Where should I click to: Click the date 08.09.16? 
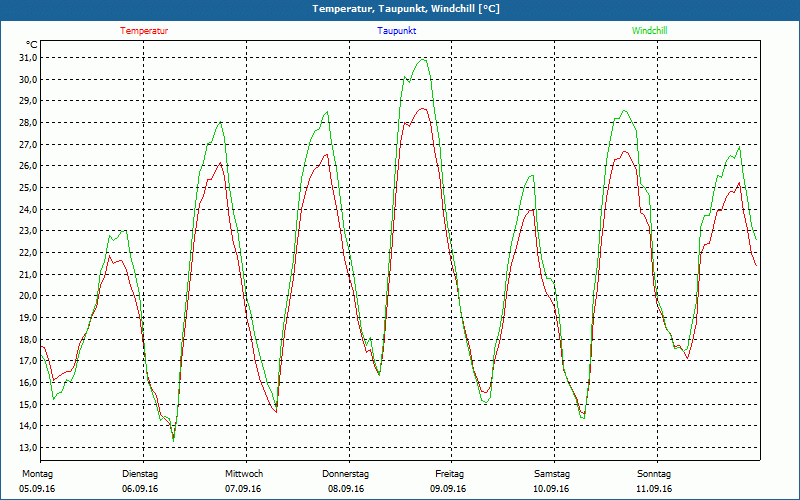pyautogui.click(x=346, y=489)
